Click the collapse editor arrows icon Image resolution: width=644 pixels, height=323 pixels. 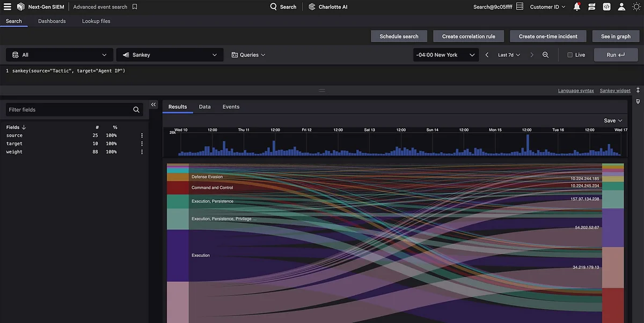pos(638,89)
